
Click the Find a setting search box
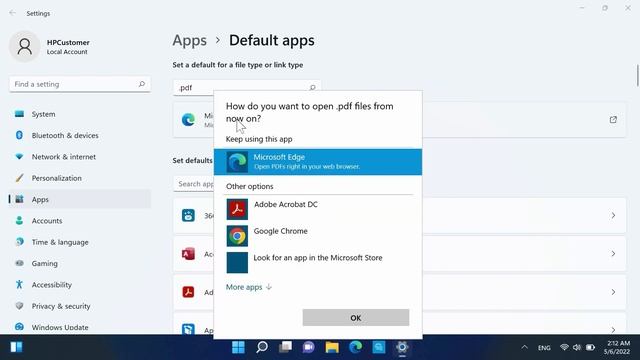click(80, 84)
